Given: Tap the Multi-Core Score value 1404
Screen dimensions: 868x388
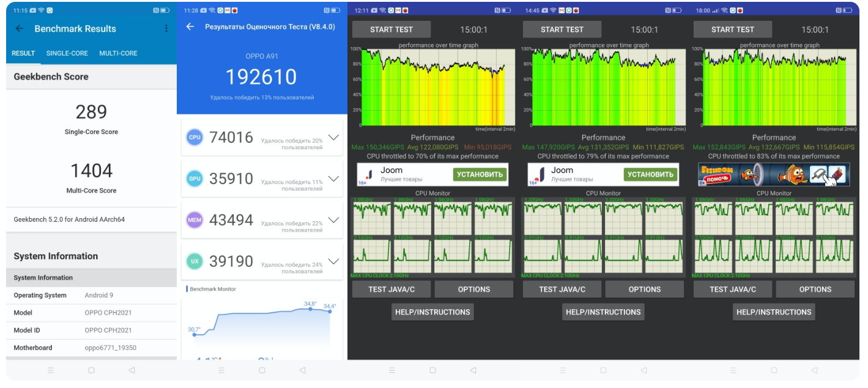Looking at the screenshot, I should tap(91, 170).
